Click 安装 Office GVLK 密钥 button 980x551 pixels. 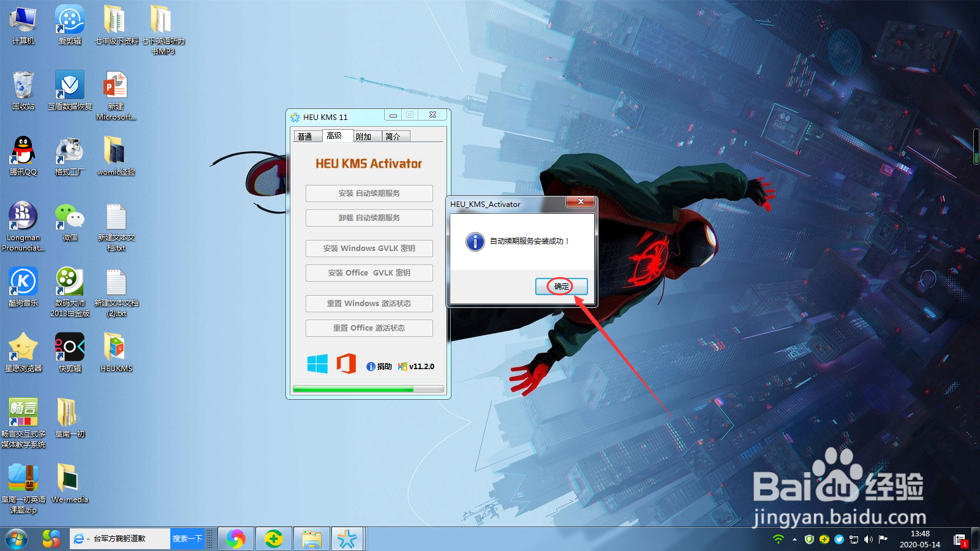369,273
